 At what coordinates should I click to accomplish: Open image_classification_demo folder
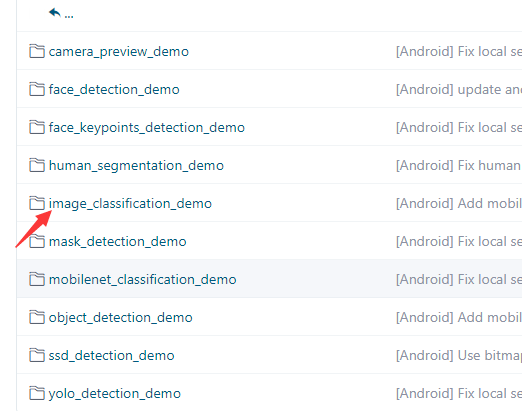[130, 204]
